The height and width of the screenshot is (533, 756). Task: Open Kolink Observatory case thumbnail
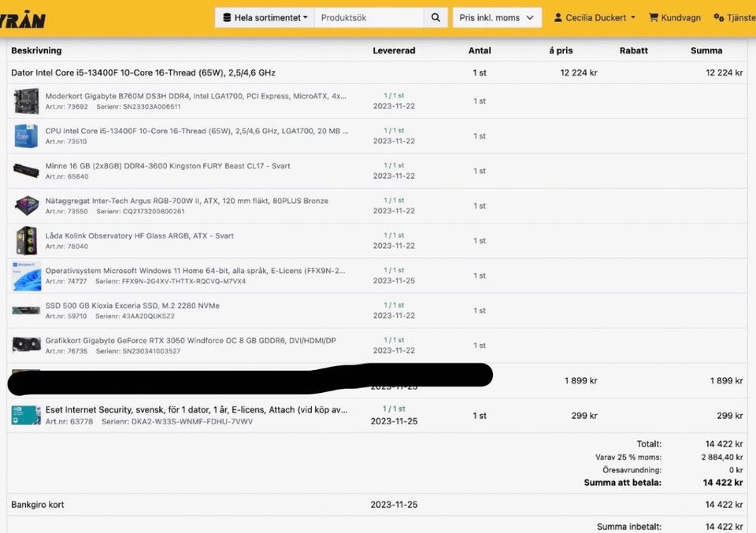[x=26, y=240]
